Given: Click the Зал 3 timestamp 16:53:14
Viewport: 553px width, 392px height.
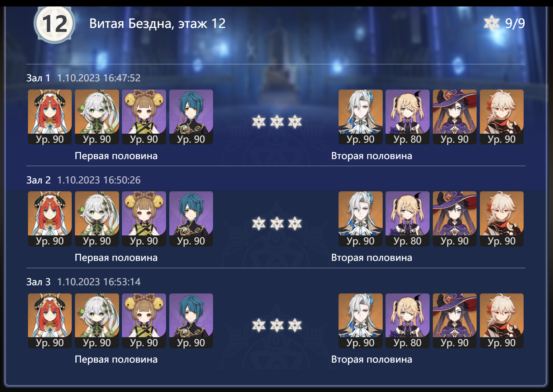Looking at the screenshot, I should click(x=99, y=282).
